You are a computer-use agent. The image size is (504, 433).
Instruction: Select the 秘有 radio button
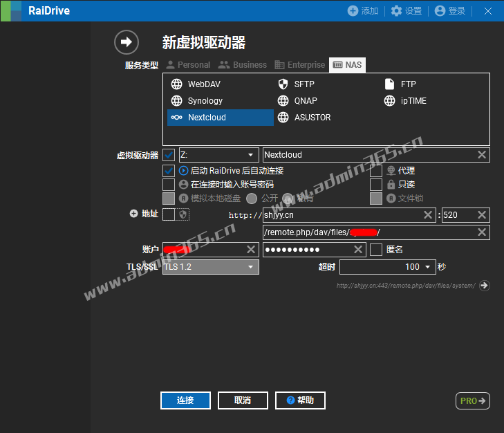point(288,199)
